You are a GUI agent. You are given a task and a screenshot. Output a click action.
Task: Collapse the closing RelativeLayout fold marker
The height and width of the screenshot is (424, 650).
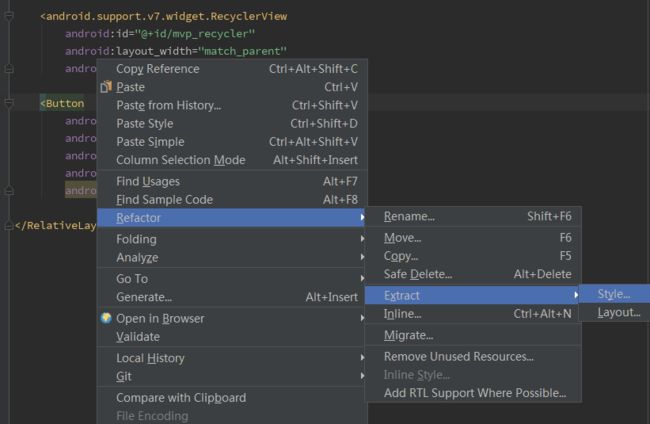tap(9, 225)
